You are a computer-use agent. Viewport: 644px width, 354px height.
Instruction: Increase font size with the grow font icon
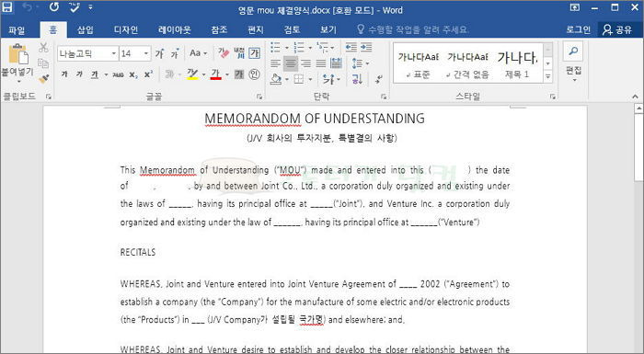[159, 53]
